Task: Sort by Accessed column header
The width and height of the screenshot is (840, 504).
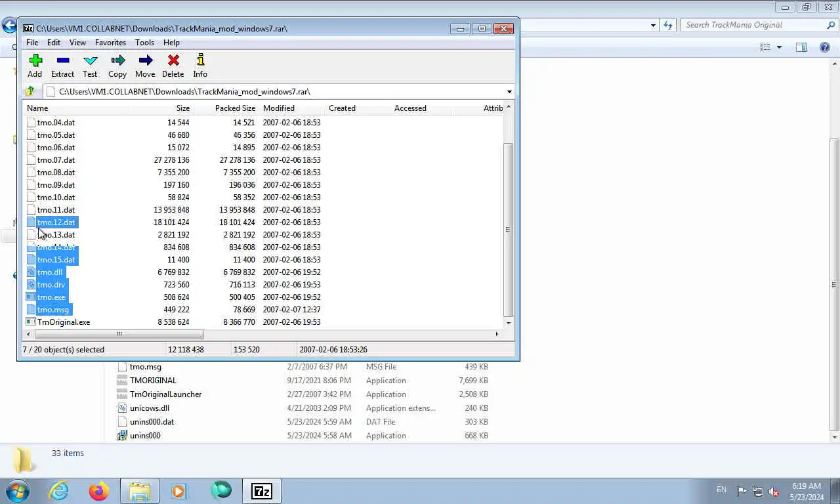Action: pyautogui.click(x=423, y=108)
